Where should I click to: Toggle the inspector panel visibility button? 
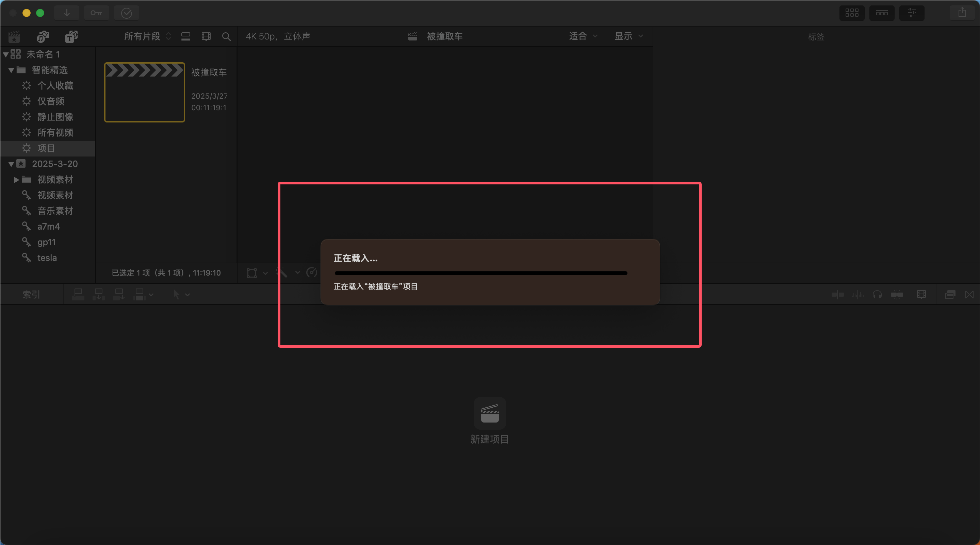(912, 13)
